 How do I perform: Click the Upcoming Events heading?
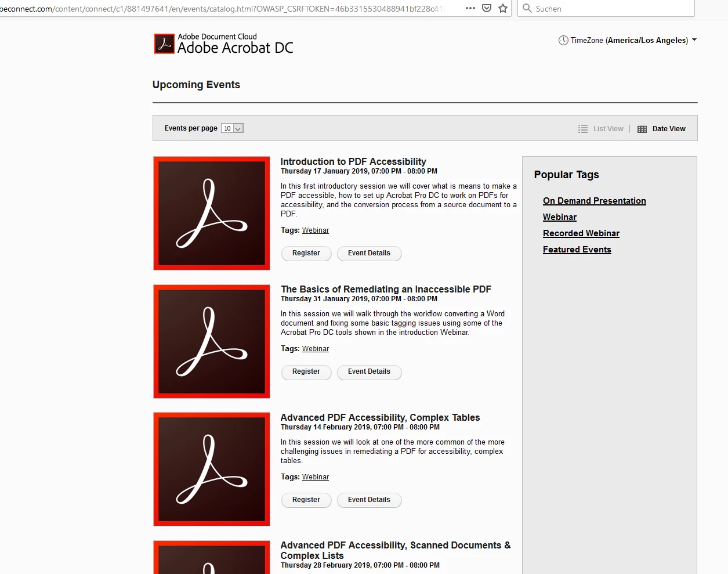[196, 85]
